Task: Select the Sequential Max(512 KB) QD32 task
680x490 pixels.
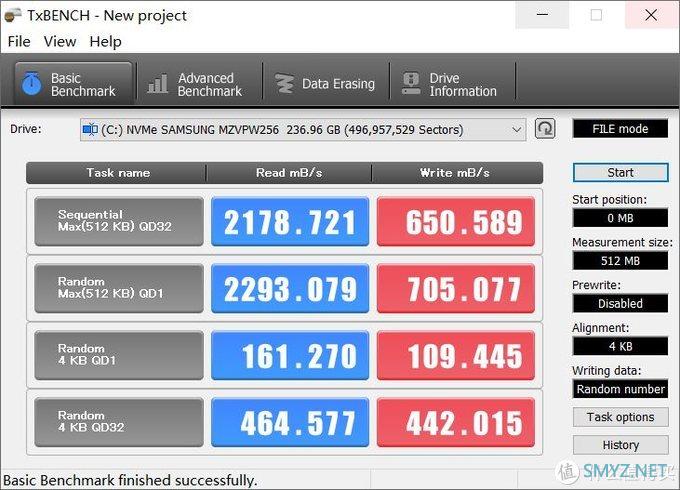Action: click(x=119, y=221)
